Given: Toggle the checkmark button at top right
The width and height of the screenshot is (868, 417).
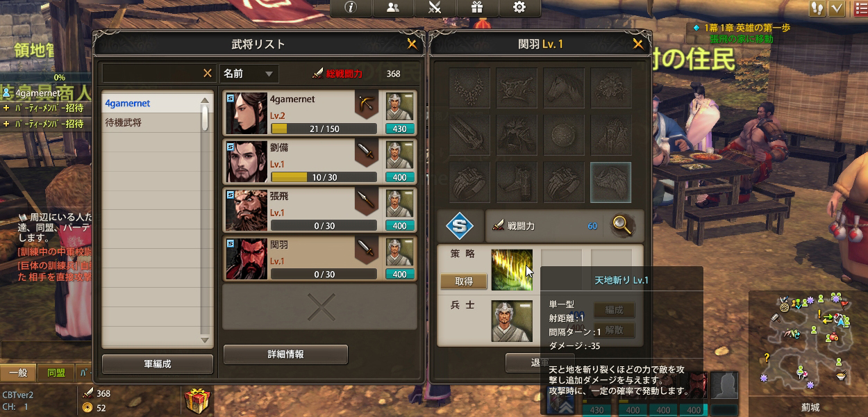Looking at the screenshot, I should tap(837, 8).
